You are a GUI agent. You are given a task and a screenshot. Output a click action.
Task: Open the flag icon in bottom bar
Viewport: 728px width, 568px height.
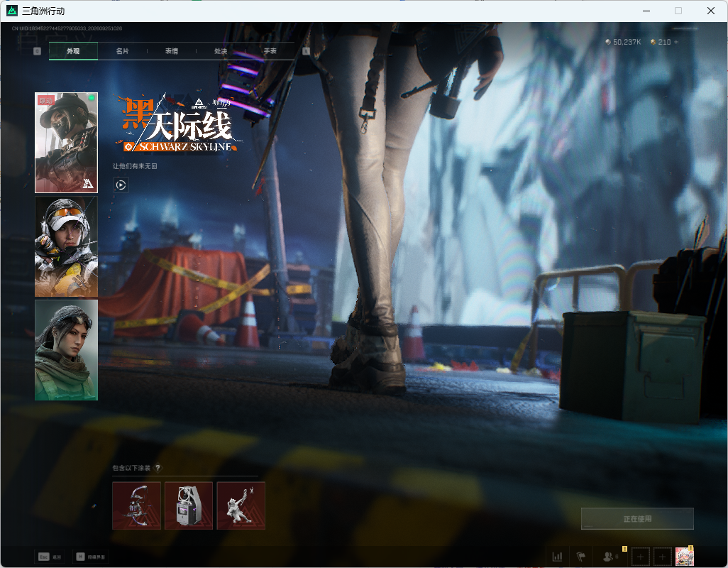coord(581,557)
